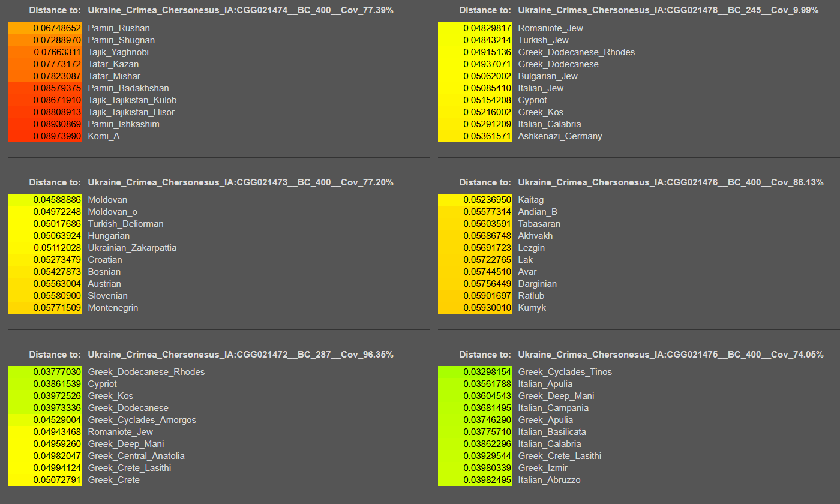Click the Croatian population name
The height and width of the screenshot is (504, 840).
(x=105, y=260)
